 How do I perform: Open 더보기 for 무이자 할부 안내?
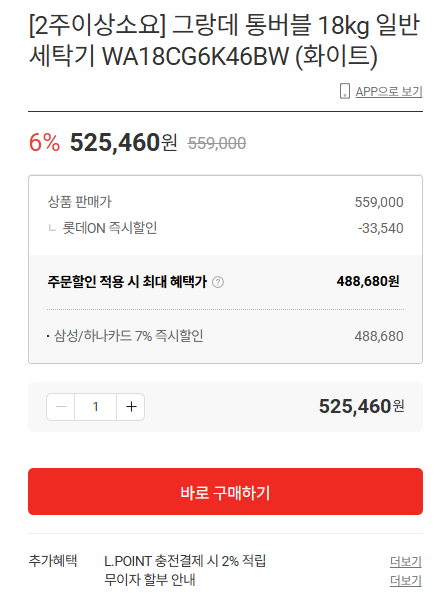406,580
